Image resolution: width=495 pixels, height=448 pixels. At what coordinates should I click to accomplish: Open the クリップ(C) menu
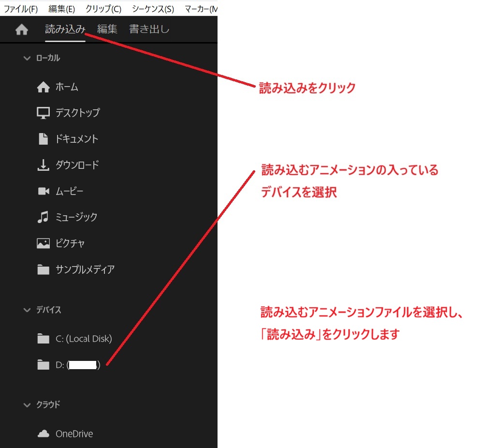pos(103,9)
